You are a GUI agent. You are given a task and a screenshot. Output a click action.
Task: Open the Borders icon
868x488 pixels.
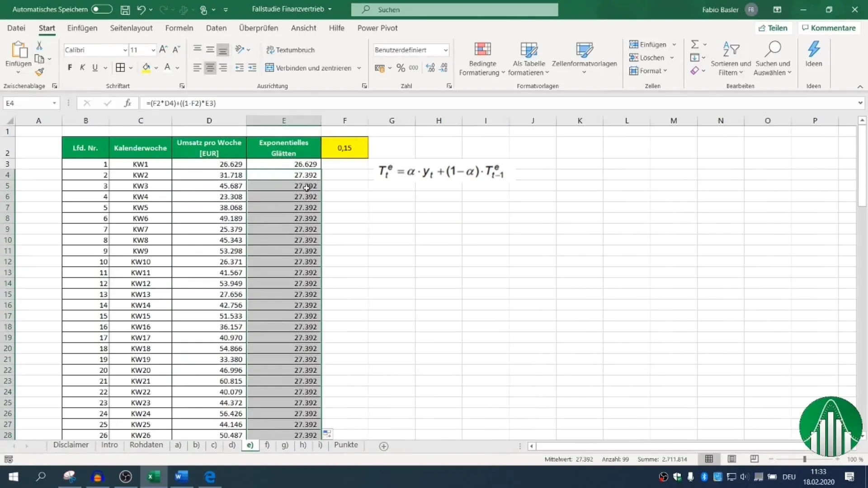pyautogui.click(x=120, y=68)
